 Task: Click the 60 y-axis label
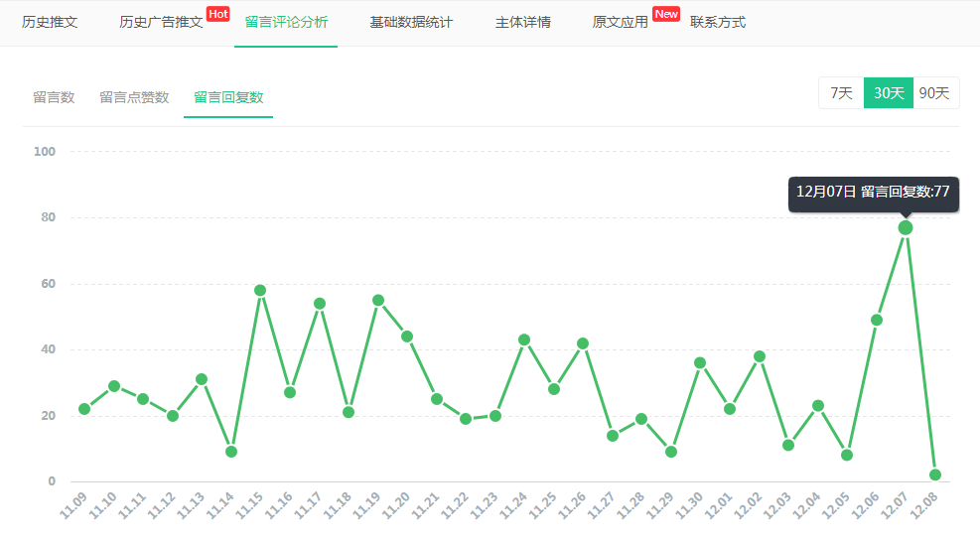coord(48,284)
